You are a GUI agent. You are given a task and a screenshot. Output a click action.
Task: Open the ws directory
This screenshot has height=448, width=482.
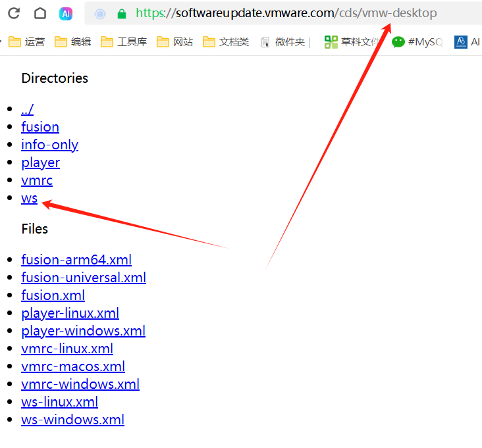click(29, 199)
